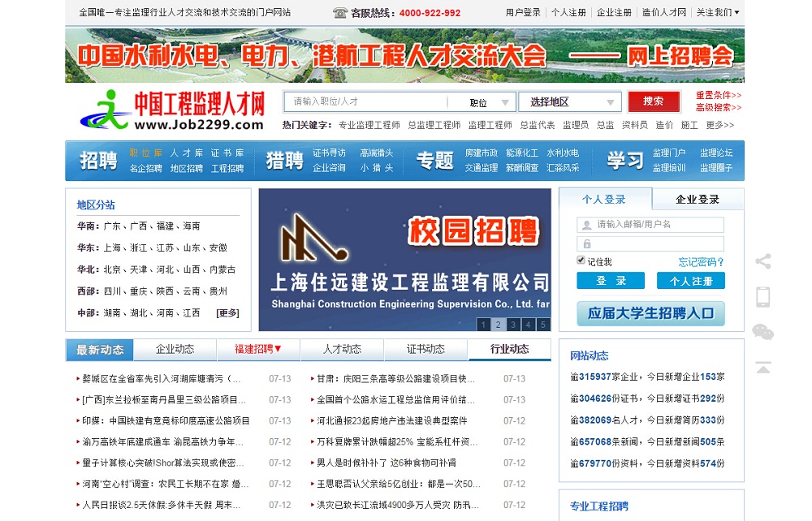Expand more regions with [更多]
Screen dimensions: 812x521
click(x=228, y=313)
